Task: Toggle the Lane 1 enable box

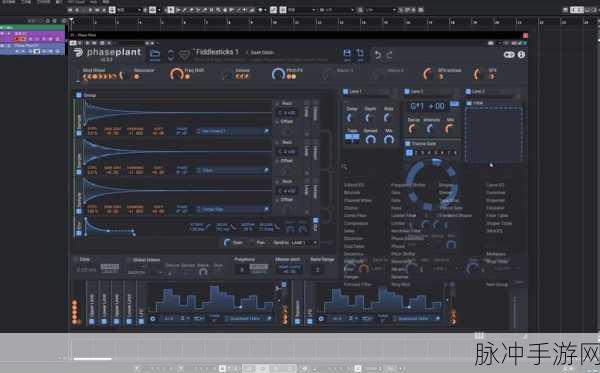Action: tap(346, 91)
